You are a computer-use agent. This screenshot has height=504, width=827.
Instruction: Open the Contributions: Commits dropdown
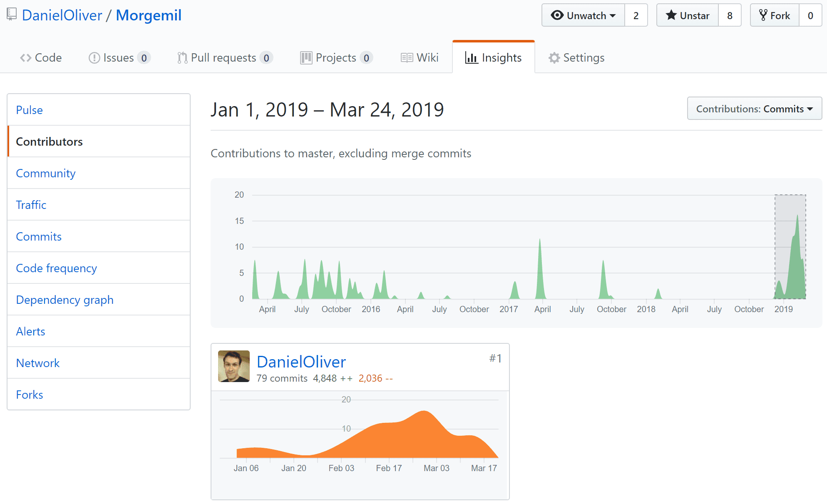pyautogui.click(x=754, y=109)
